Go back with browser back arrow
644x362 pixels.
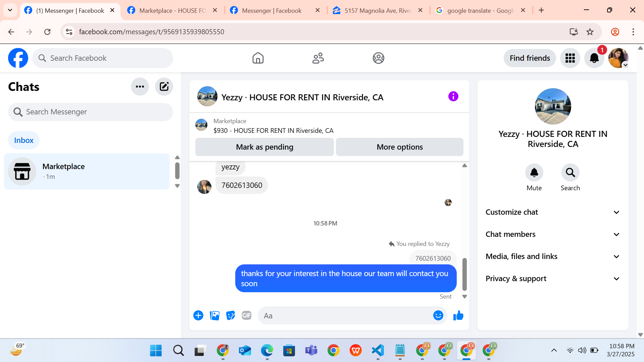[x=11, y=32]
